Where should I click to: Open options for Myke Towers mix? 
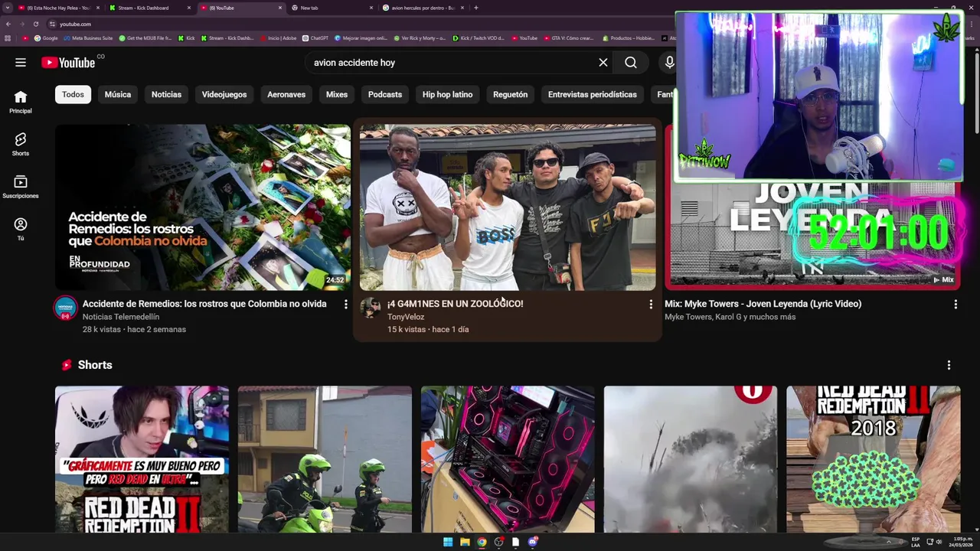[x=955, y=305]
